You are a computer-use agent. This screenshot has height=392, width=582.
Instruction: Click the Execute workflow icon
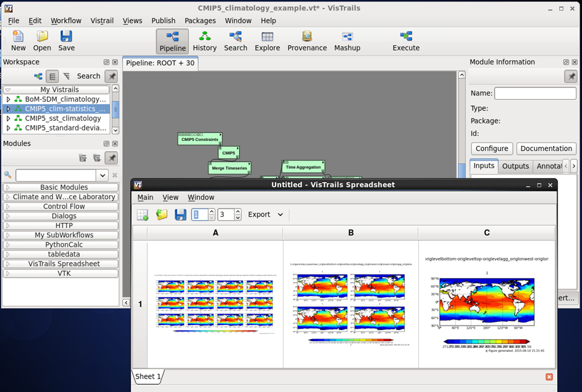[406, 41]
